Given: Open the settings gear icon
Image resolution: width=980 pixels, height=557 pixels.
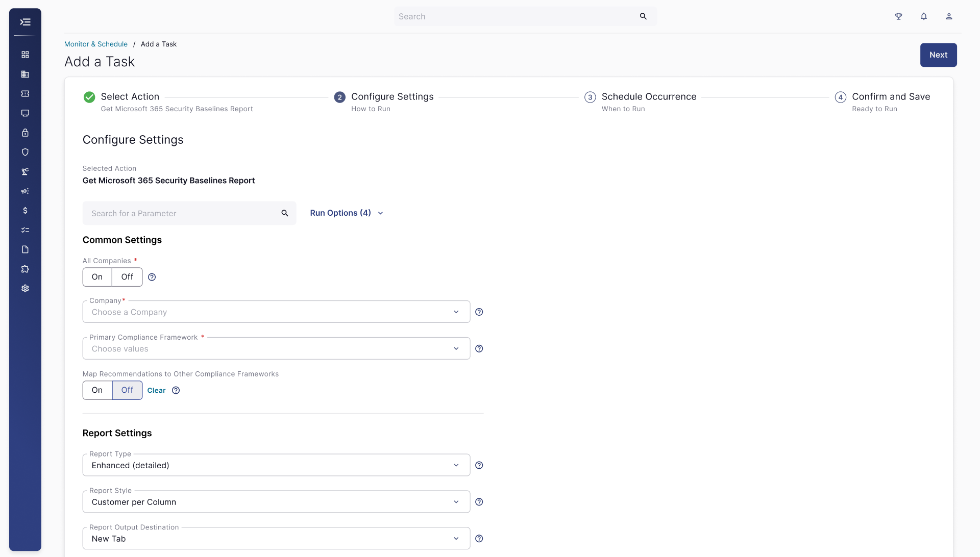Looking at the screenshot, I should pyautogui.click(x=25, y=288).
